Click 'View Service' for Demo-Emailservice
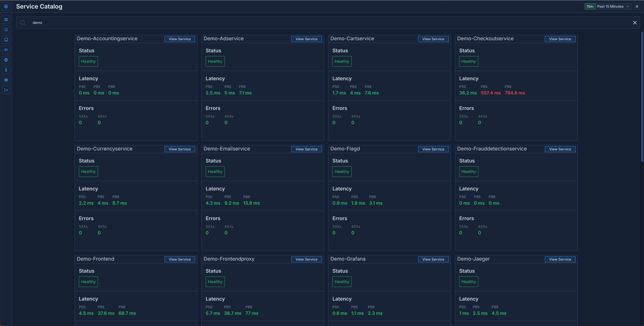The image size is (644, 326). pyautogui.click(x=306, y=149)
